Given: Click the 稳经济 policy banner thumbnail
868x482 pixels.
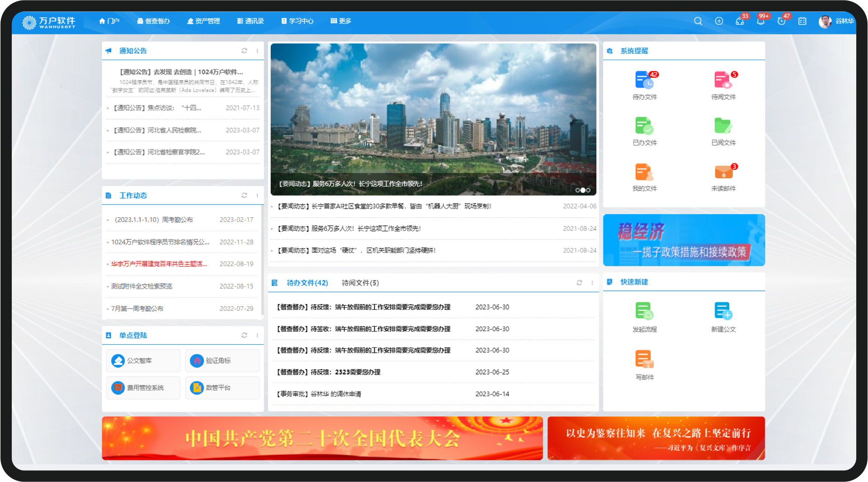Looking at the screenshot, I should (684, 240).
